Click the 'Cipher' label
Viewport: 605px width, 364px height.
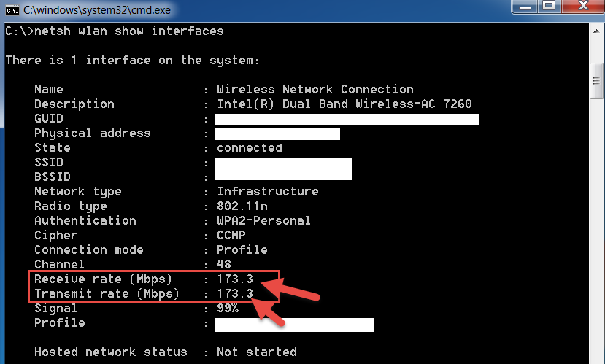[56, 236]
